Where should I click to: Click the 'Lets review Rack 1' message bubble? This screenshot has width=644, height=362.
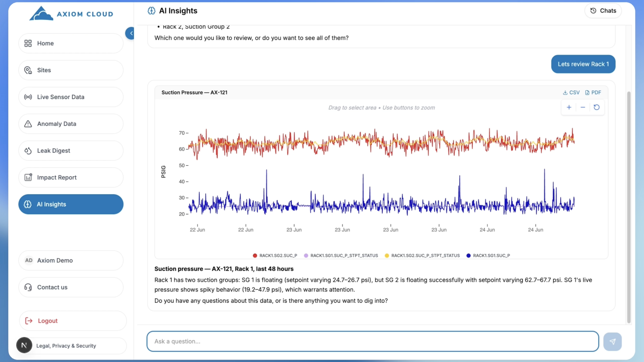[583, 64]
